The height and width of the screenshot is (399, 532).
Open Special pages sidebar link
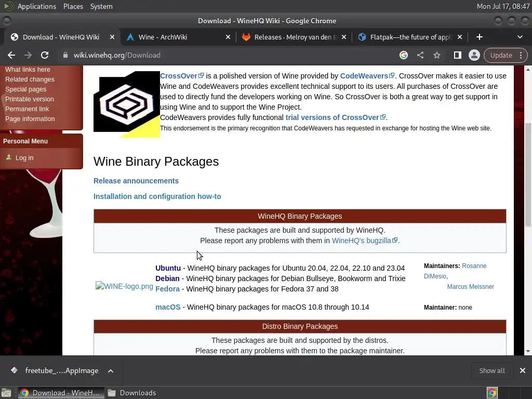[x=25, y=89]
